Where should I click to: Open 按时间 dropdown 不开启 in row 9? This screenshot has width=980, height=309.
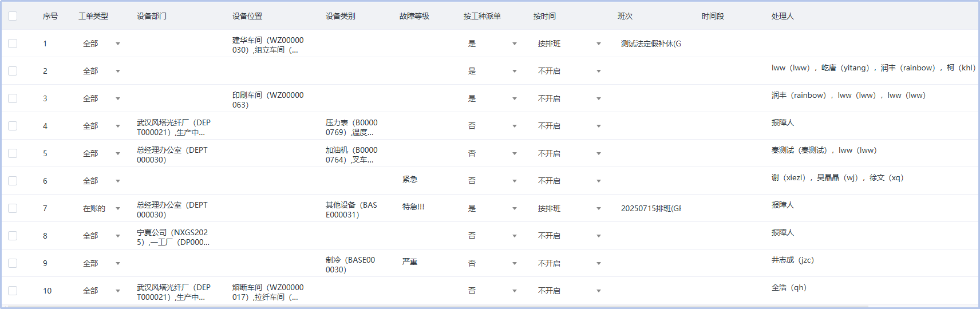570,263
